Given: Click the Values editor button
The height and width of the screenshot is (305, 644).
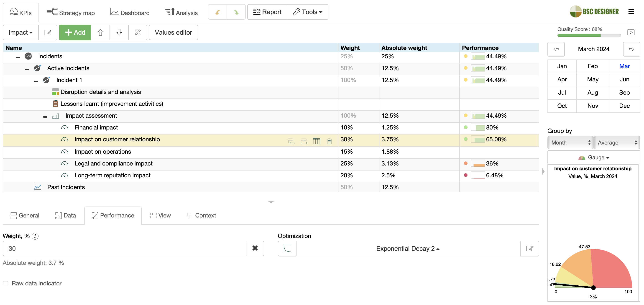Looking at the screenshot, I should [173, 33].
